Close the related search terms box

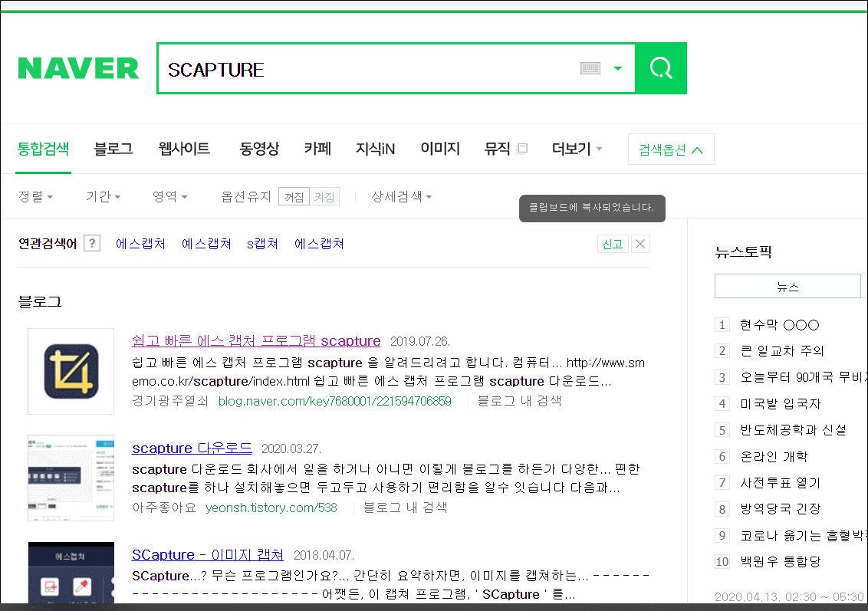click(640, 244)
